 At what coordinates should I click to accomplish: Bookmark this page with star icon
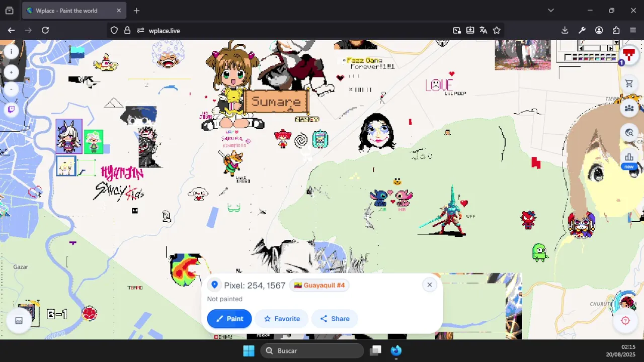(497, 31)
